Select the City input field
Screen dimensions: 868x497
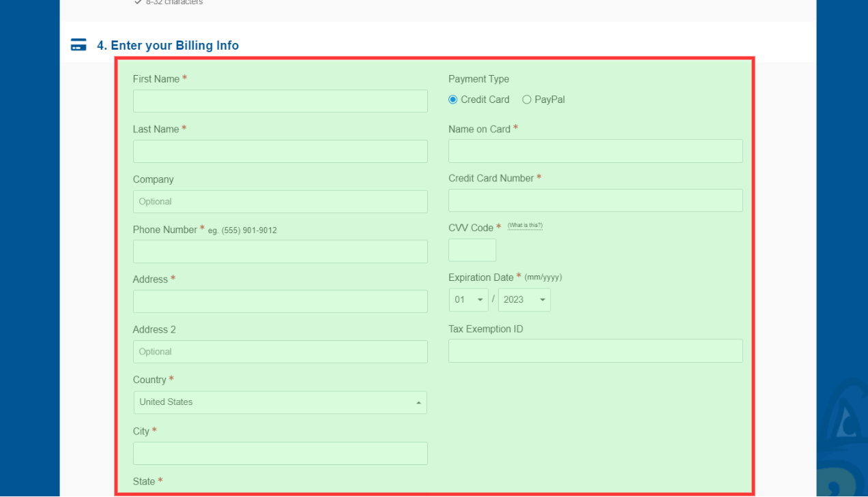pos(280,453)
